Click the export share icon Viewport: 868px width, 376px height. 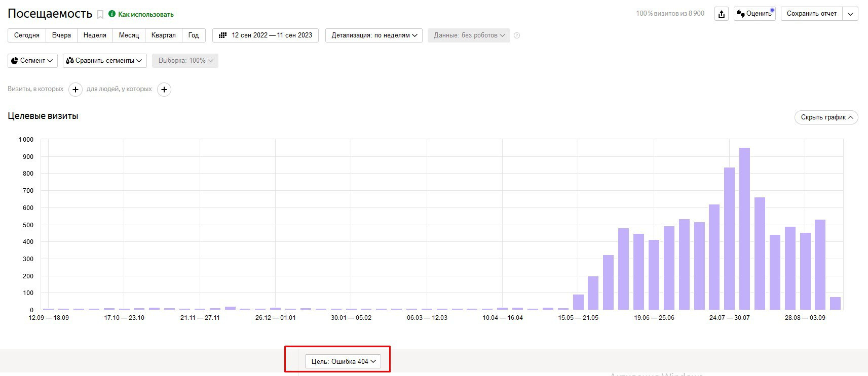pyautogui.click(x=722, y=14)
